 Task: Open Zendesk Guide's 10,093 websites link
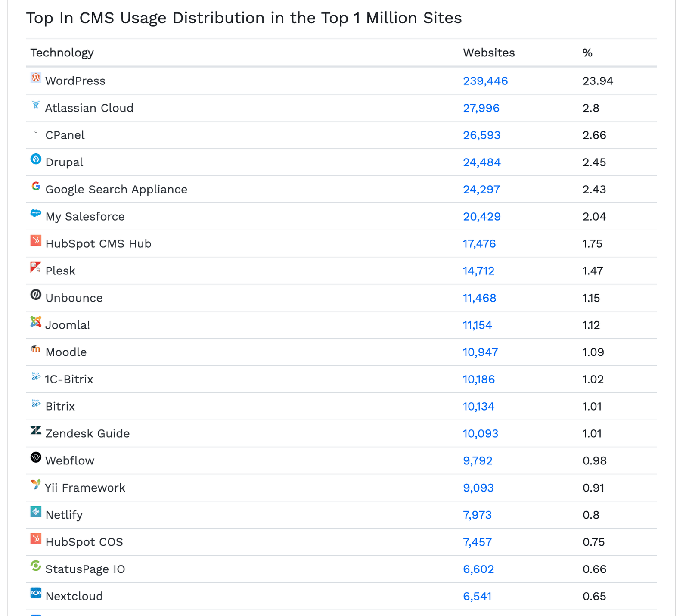point(480,434)
